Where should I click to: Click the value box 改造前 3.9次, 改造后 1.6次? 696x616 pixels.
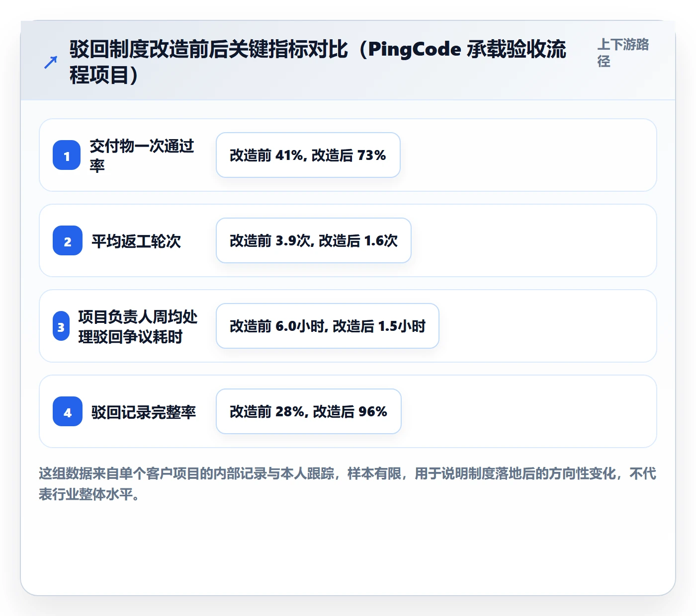314,240
